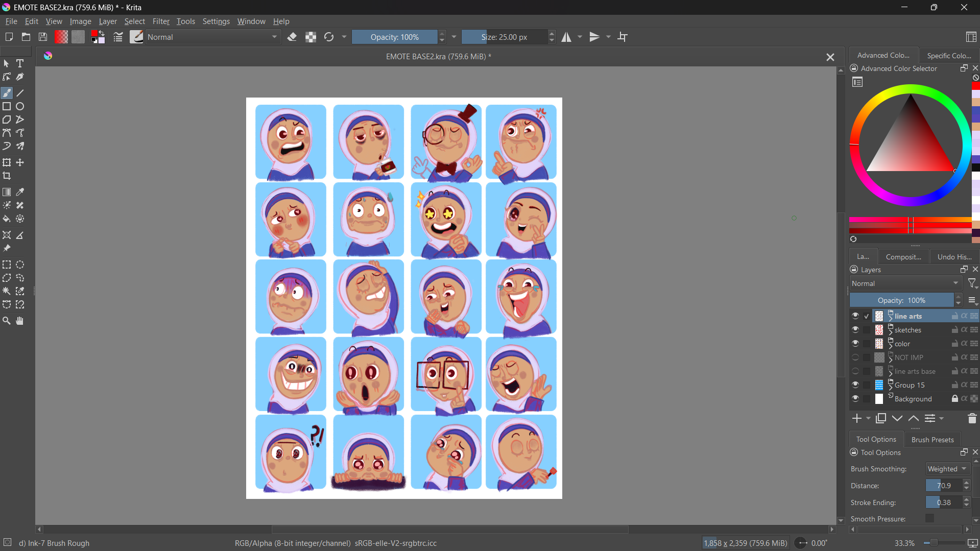Show the NOT IMP layer
This screenshot has height=551, width=980.
[855, 357]
